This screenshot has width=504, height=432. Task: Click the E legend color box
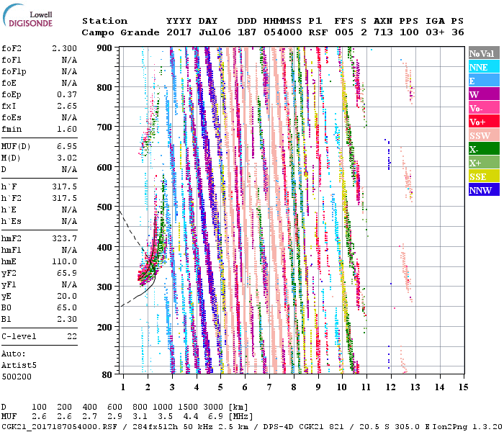pos(484,81)
